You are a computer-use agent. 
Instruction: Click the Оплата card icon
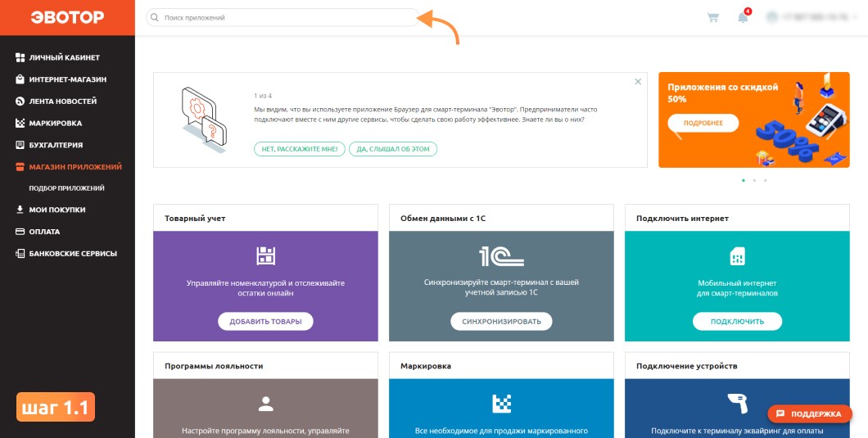point(20,232)
